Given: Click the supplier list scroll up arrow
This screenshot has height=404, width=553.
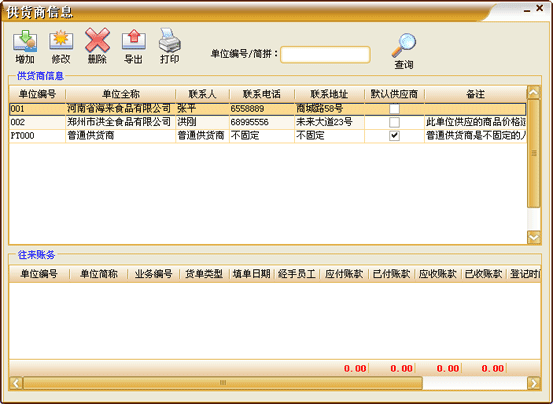Looking at the screenshot, I should click(534, 93).
